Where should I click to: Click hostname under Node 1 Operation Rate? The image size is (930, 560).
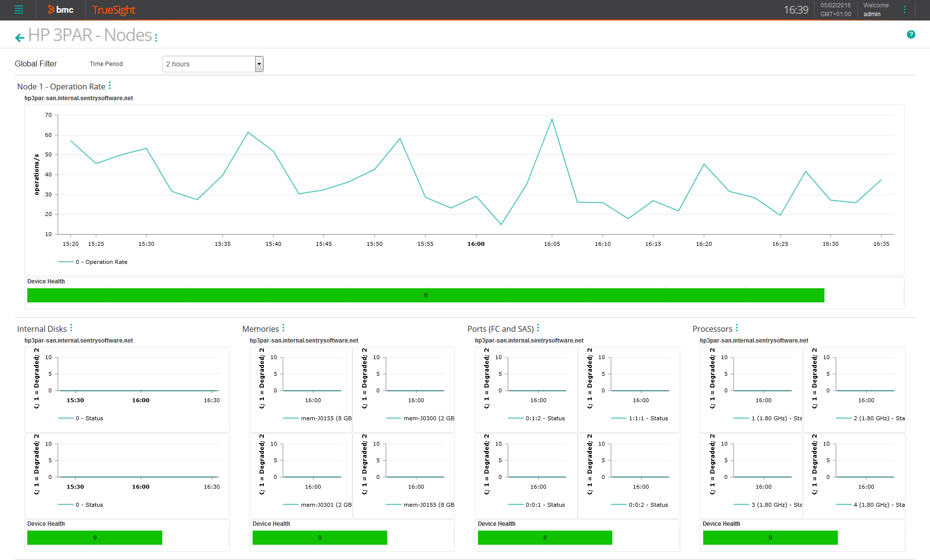(79, 98)
